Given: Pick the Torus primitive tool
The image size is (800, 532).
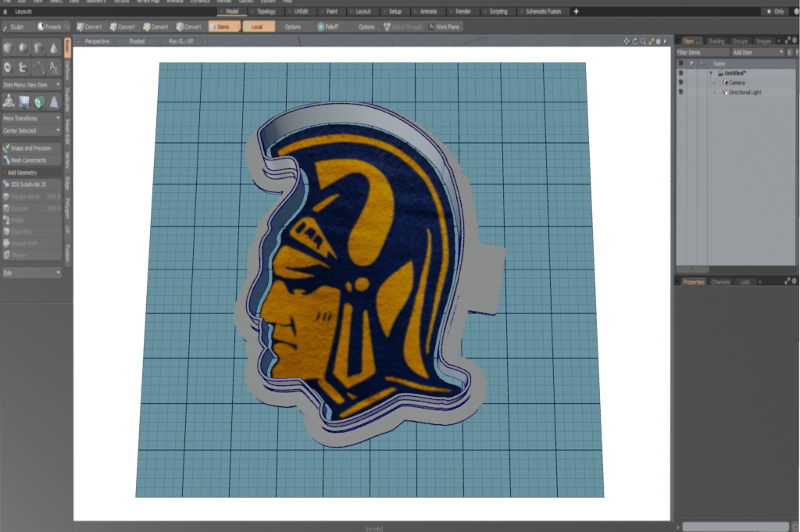Looking at the screenshot, I should 8,67.
